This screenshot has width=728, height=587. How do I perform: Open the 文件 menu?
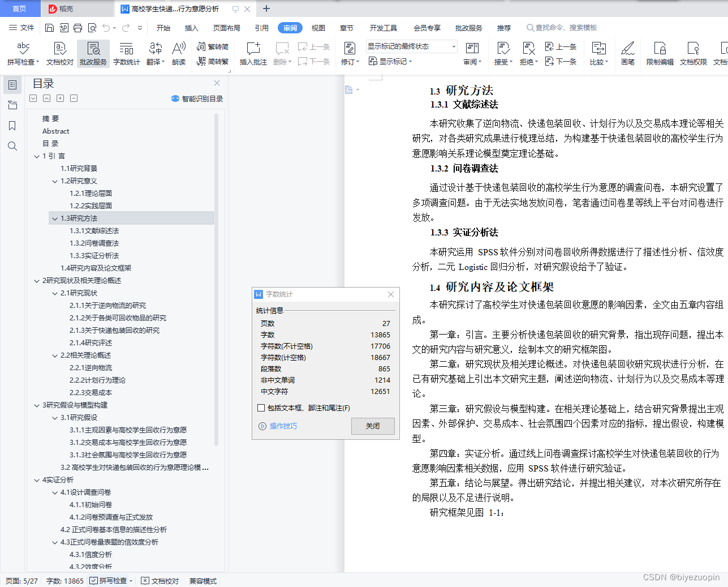click(x=21, y=28)
